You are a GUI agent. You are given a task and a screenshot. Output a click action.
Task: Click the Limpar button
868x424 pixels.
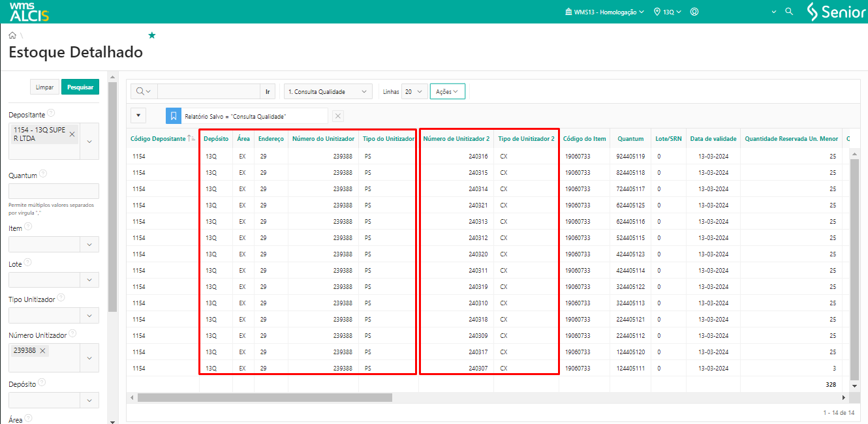coord(44,87)
